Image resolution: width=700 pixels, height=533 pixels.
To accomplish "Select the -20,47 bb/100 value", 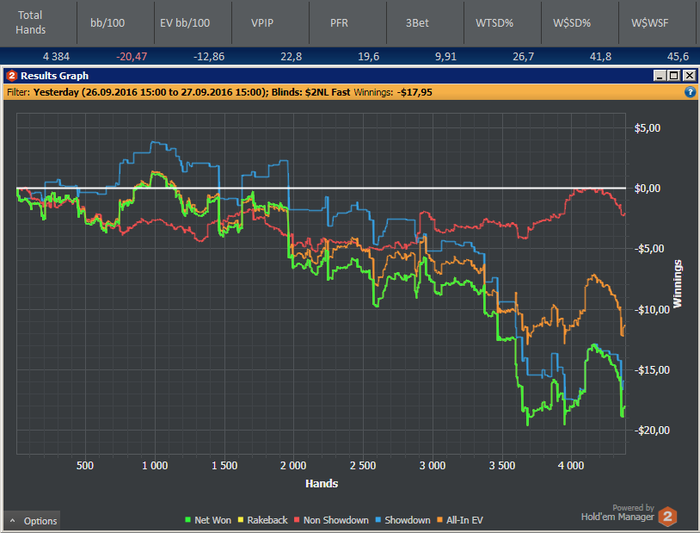I will tap(131, 57).
